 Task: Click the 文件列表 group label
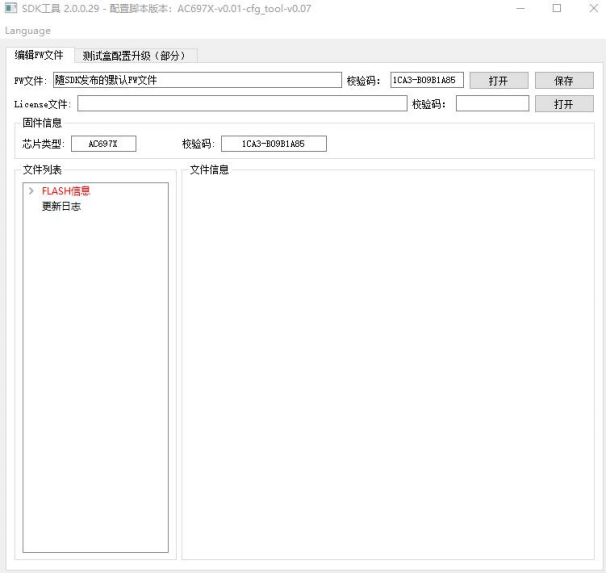click(x=42, y=170)
